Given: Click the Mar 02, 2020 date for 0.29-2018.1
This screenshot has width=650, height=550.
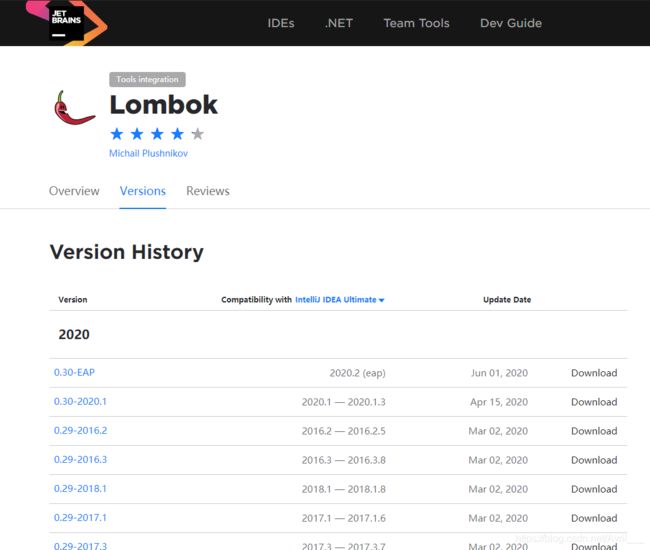Looking at the screenshot, I should (x=498, y=489).
